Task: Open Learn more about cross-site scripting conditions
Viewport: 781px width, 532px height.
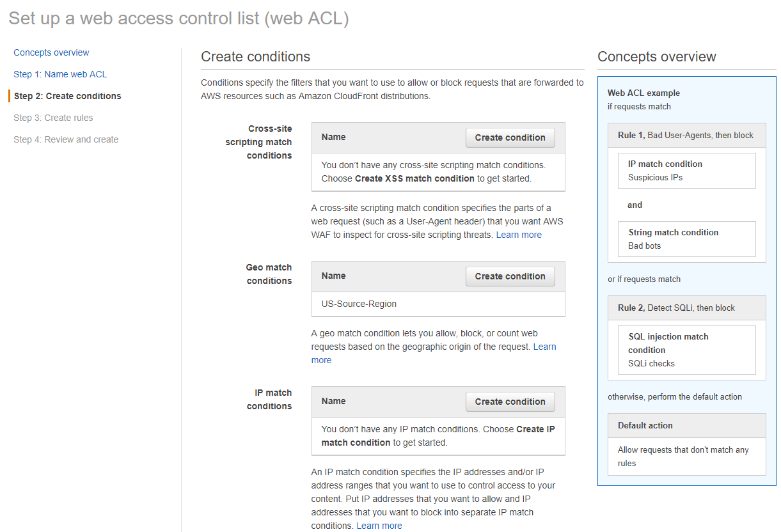Action: tap(519, 235)
